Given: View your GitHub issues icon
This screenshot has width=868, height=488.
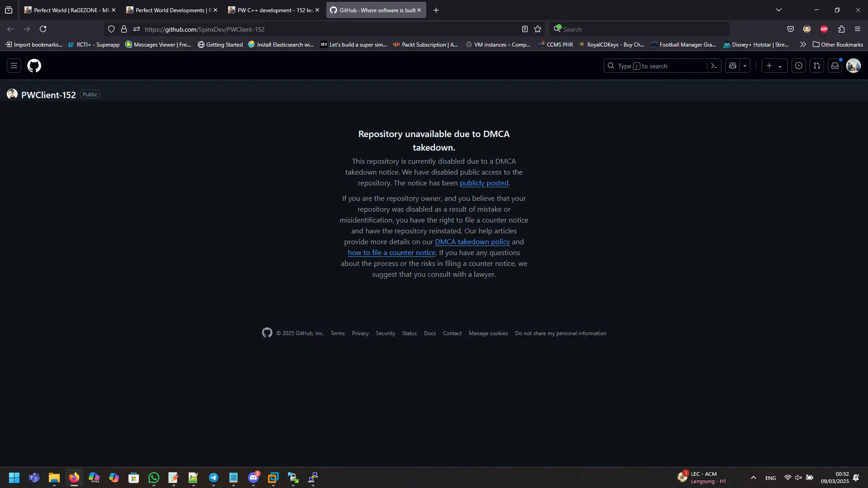Looking at the screenshot, I should 799,66.
